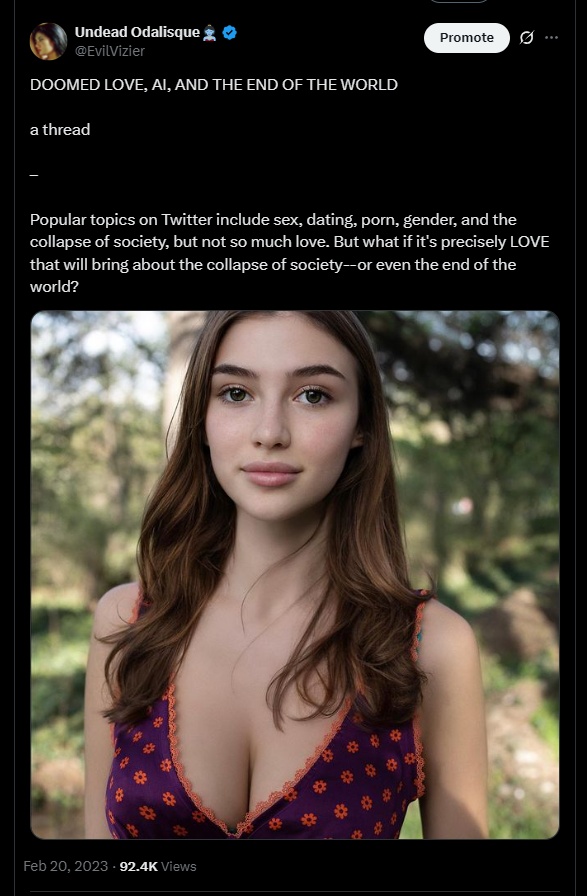Click the Promote button

point(466,38)
